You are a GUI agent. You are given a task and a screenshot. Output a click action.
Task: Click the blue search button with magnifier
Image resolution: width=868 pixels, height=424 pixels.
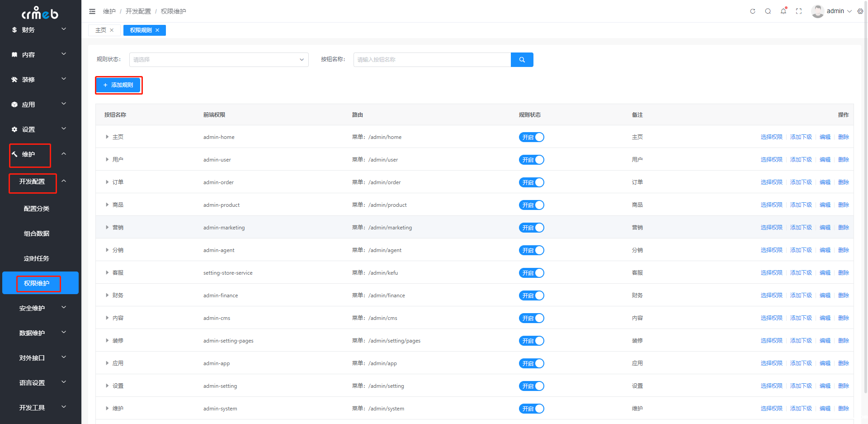point(522,60)
